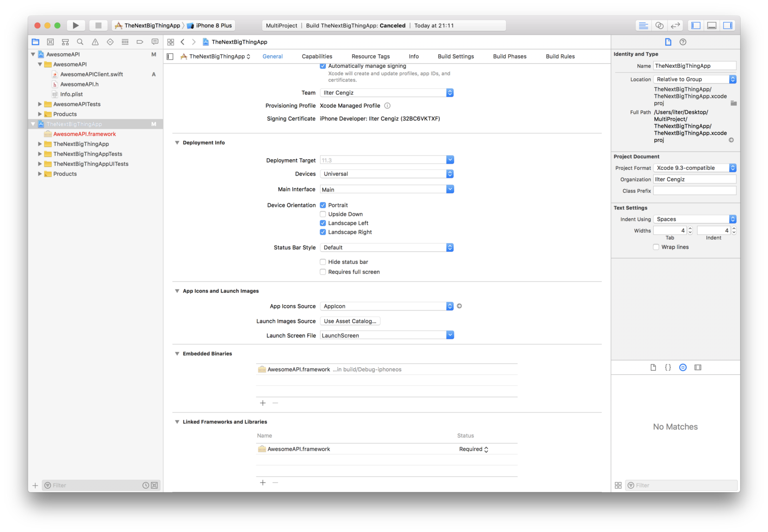Viewport: 768px width, 532px height.
Task: Uncheck Landscape Left orientation
Action: coord(323,223)
